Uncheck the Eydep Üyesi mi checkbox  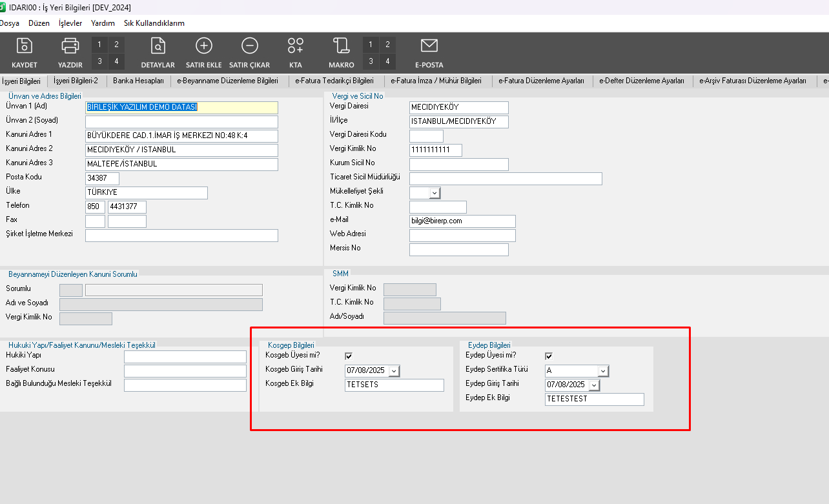tap(549, 356)
